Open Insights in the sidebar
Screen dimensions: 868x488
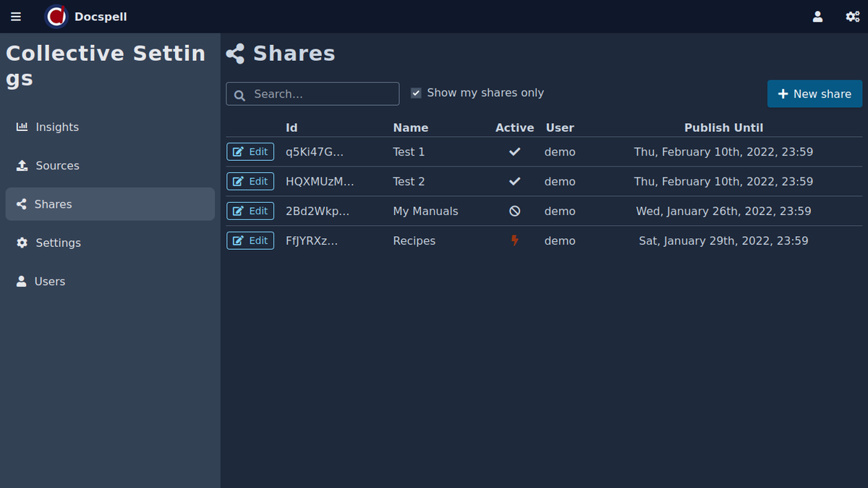pyautogui.click(x=56, y=127)
